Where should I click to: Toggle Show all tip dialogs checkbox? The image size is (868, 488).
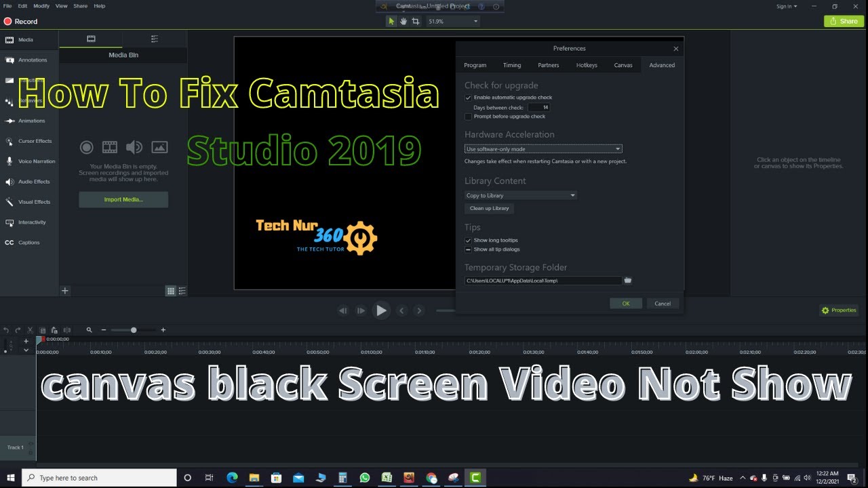tap(468, 249)
